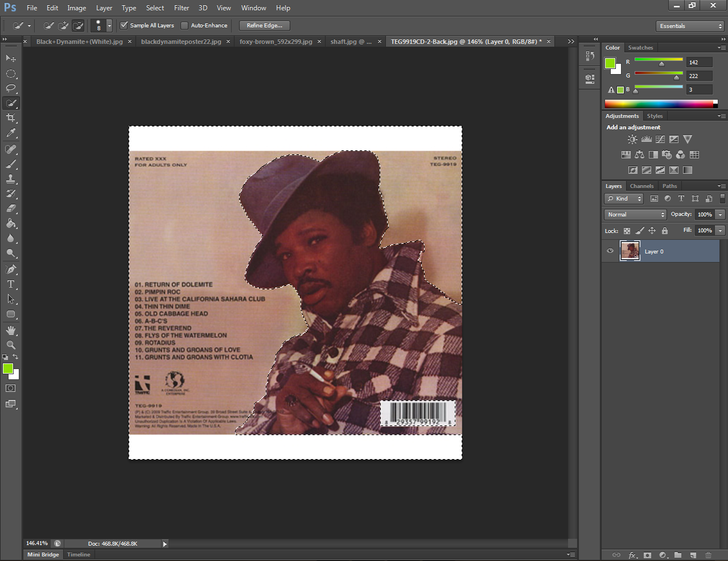The image size is (728, 561).
Task: Open the Timeline panel tab
Action: 79,555
